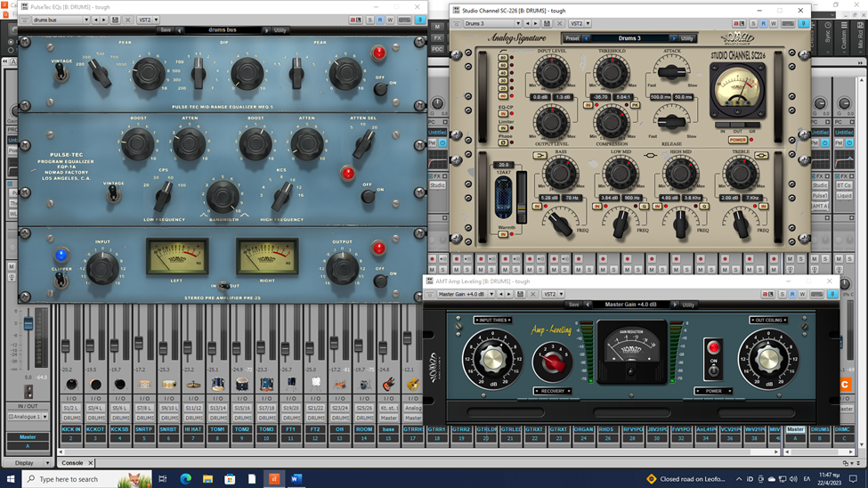The height and width of the screenshot is (488, 868).
Task: Toggle the MEQ-5 Off/On power switch
Action: (380, 89)
